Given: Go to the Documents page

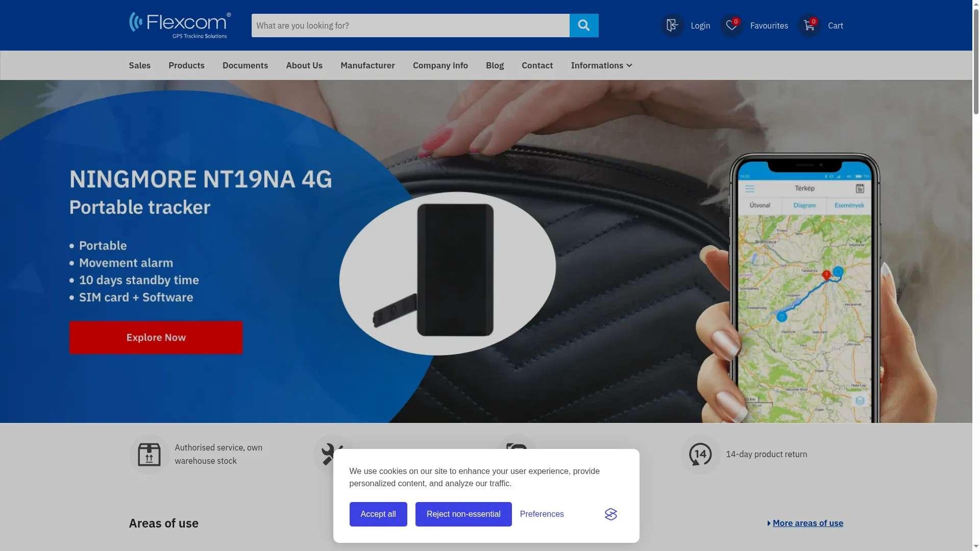Looking at the screenshot, I should (245, 65).
